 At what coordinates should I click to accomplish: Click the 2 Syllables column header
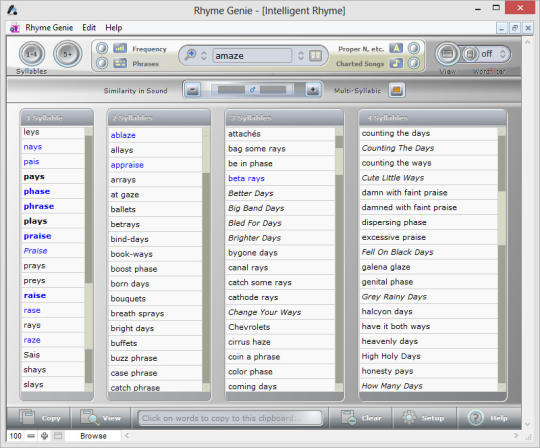[x=159, y=118]
